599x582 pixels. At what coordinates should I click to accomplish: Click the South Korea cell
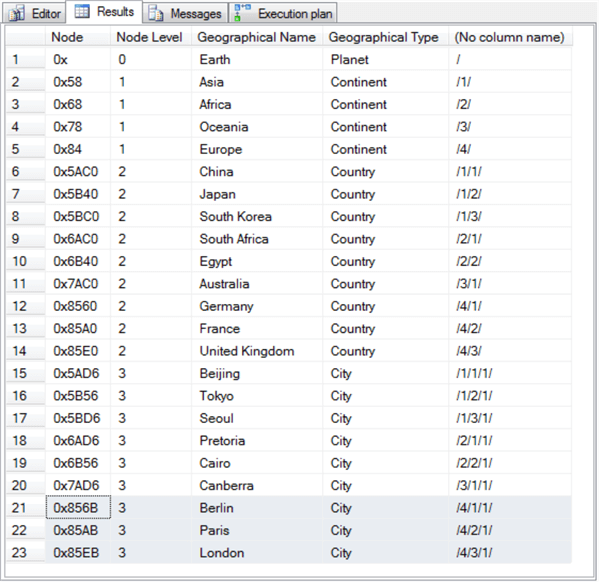click(257, 217)
